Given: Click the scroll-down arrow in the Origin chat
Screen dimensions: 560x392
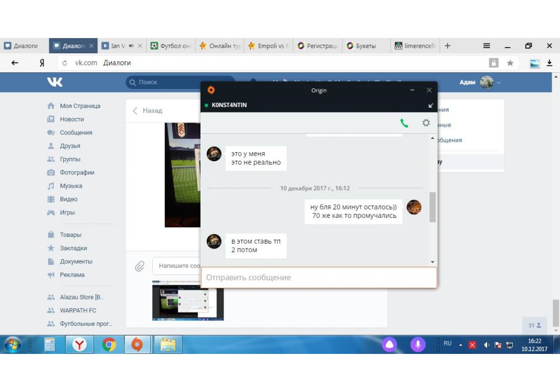Looking at the screenshot, I should pos(432,262).
